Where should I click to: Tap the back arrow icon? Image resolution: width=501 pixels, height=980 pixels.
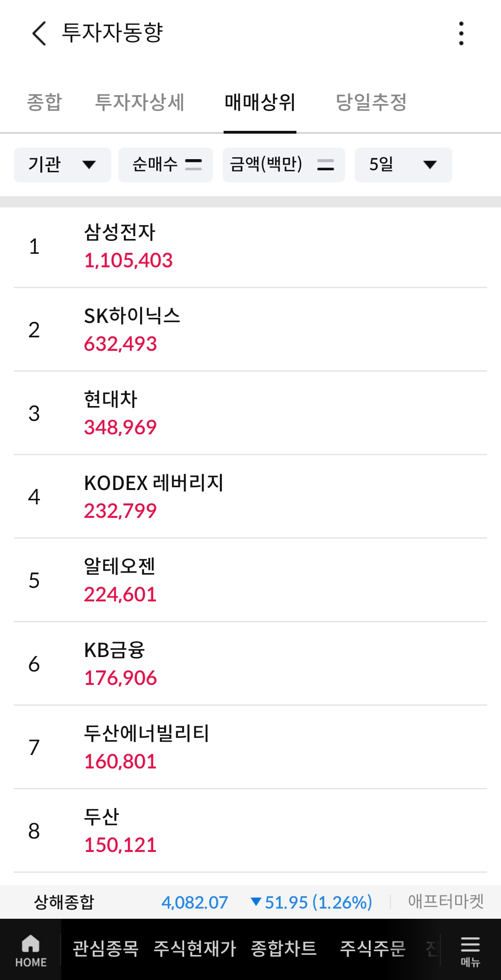point(39,33)
